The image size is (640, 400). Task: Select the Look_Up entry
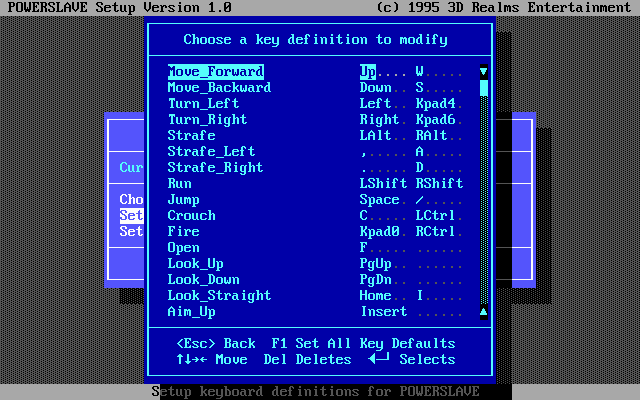[x=196, y=264]
